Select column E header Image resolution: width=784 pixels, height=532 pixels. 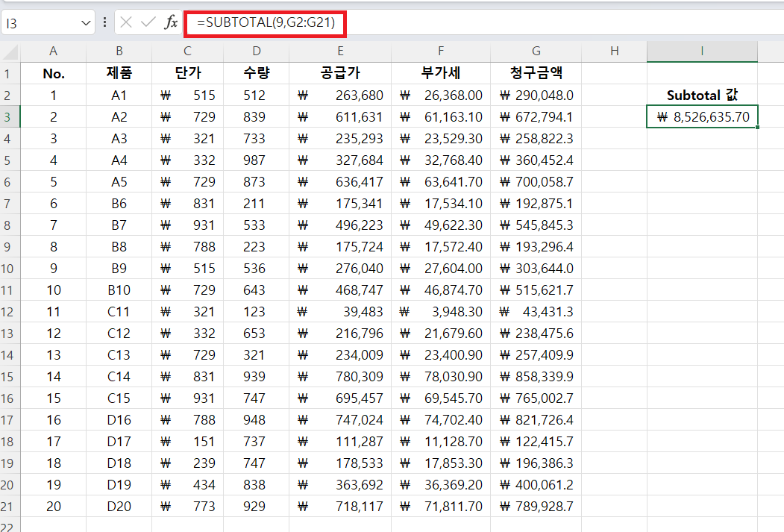(340, 51)
